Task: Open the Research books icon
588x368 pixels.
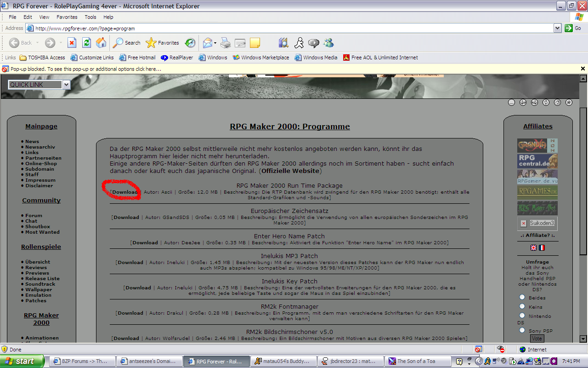Action: click(x=284, y=43)
